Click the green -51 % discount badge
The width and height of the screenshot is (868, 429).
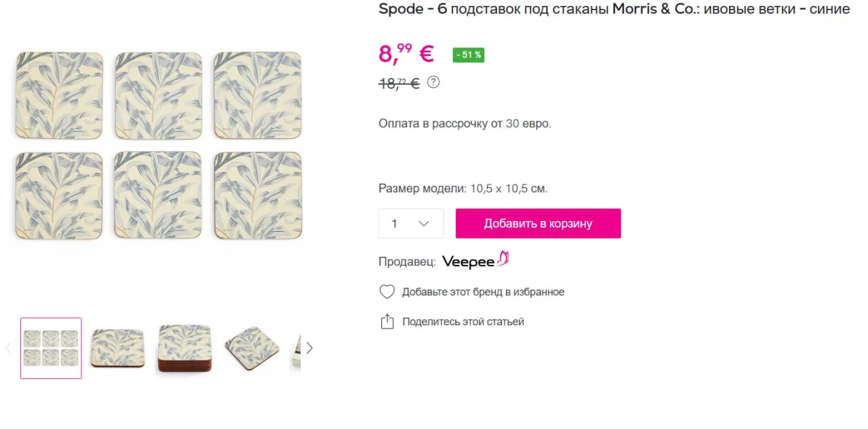point(468,55)
